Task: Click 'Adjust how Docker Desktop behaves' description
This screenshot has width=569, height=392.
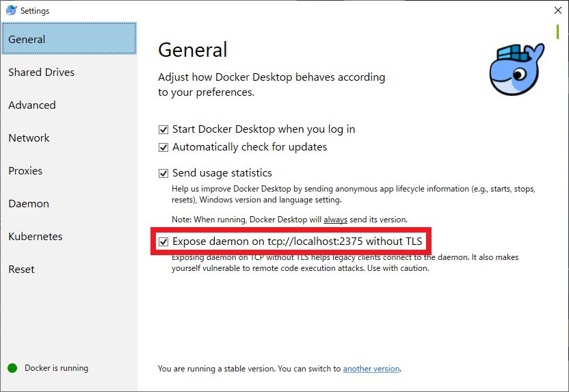Action: click(272, 85)
